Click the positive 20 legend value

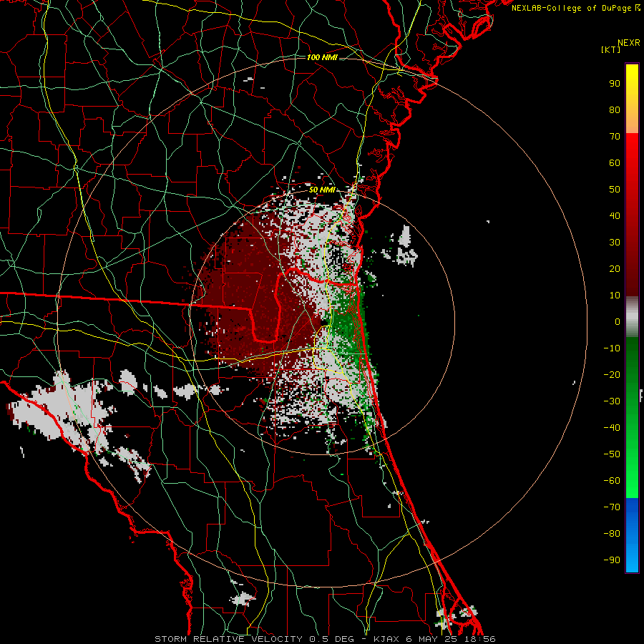coord(615,268)
